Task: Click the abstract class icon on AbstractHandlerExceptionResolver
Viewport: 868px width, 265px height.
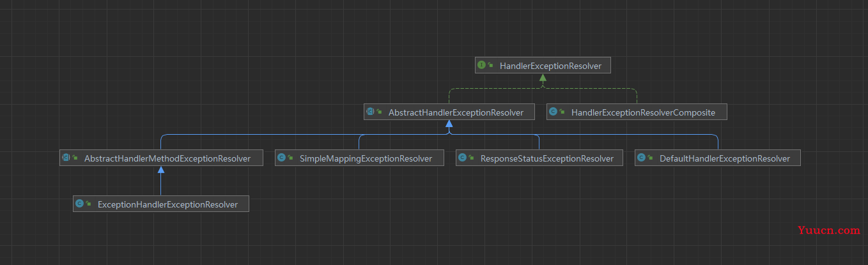Action: (x=370, y=112)
